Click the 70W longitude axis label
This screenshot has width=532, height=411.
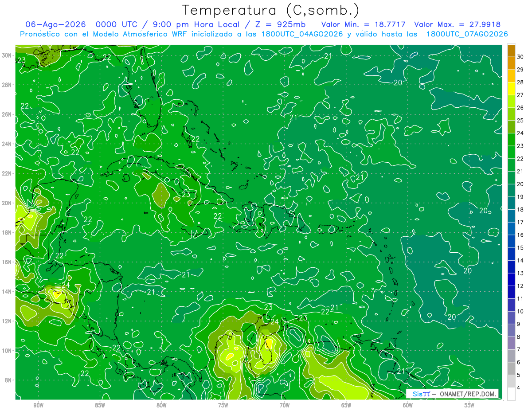coord(285,405)
